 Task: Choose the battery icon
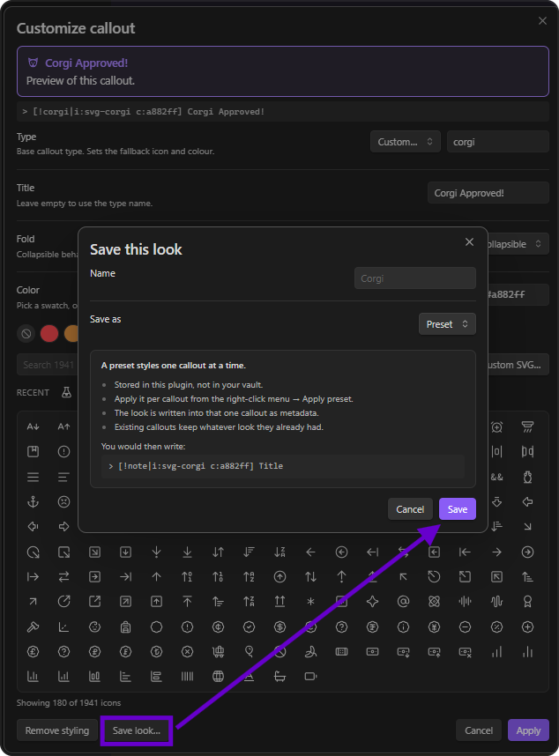pyautogui.click(x=310, y=677)
